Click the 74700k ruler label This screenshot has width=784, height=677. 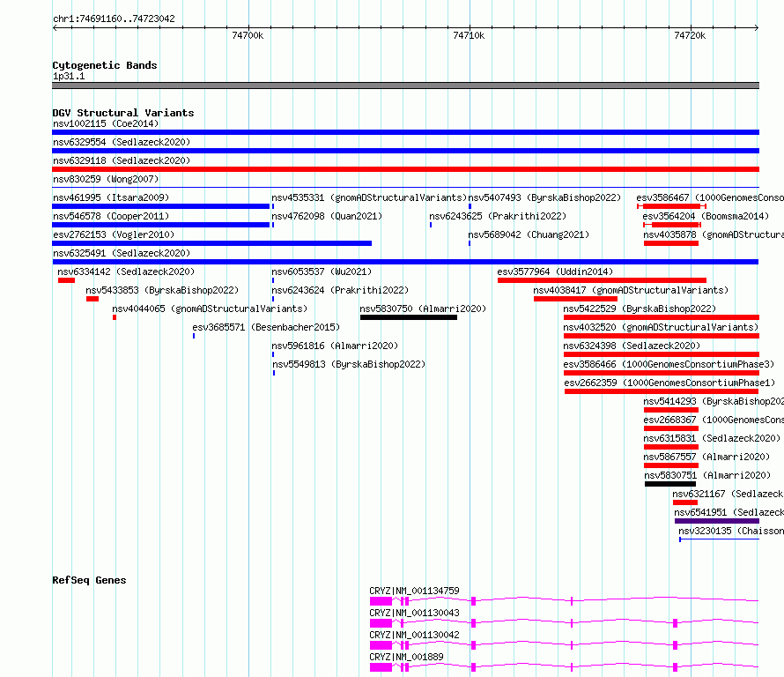(248, 35)
